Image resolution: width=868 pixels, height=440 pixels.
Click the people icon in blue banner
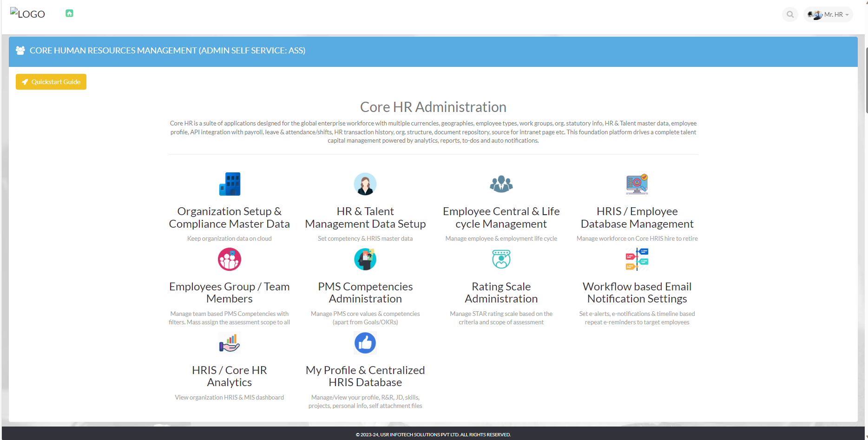click(20, 50)
